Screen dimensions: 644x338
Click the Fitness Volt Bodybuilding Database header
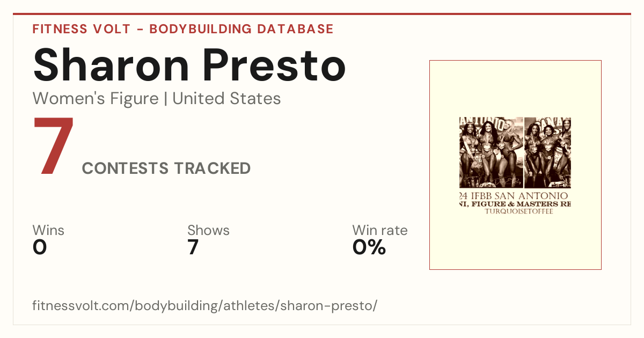point(183,29)
